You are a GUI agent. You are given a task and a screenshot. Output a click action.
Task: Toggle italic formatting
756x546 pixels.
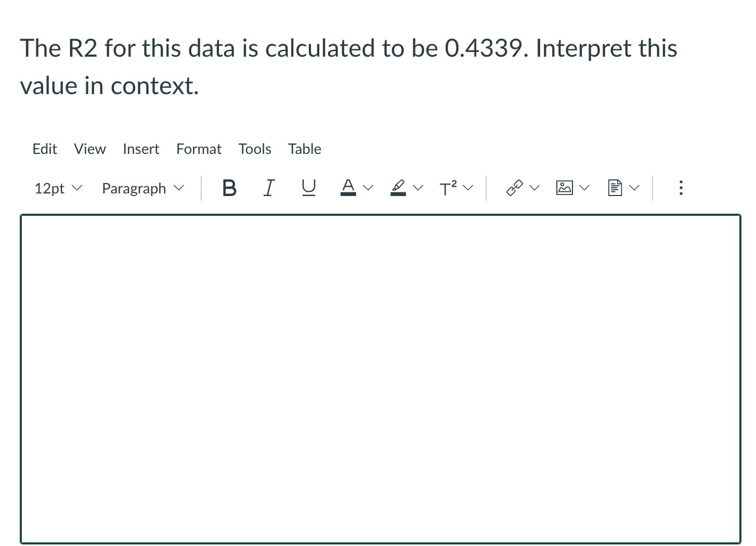269,188
